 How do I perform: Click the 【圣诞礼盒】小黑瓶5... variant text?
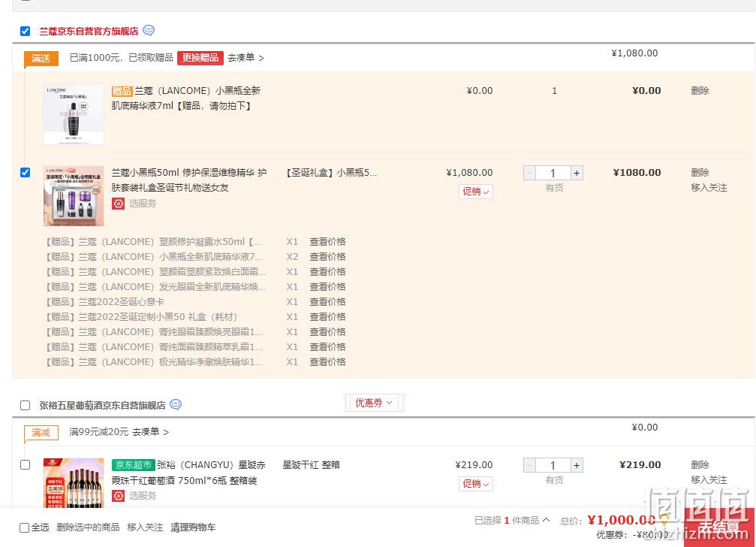331,173
